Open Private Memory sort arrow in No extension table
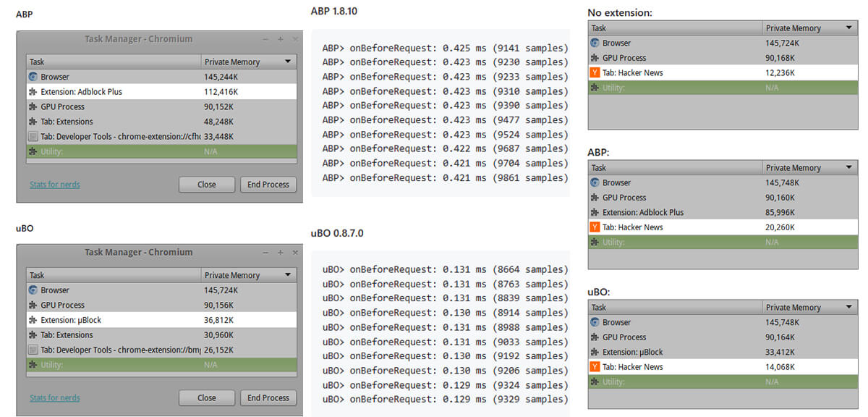Image resolution: width=868 pixels, height=417 pixels. click(848, 28)
